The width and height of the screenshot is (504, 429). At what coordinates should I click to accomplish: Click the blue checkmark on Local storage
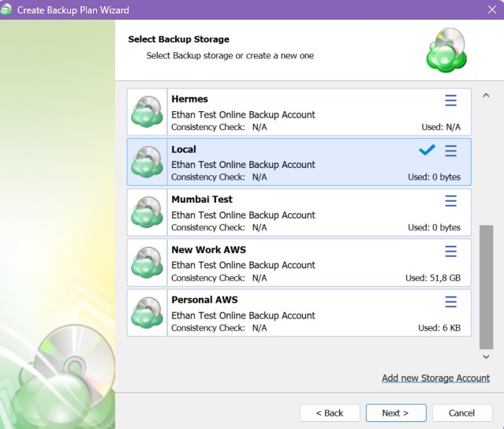427,150
